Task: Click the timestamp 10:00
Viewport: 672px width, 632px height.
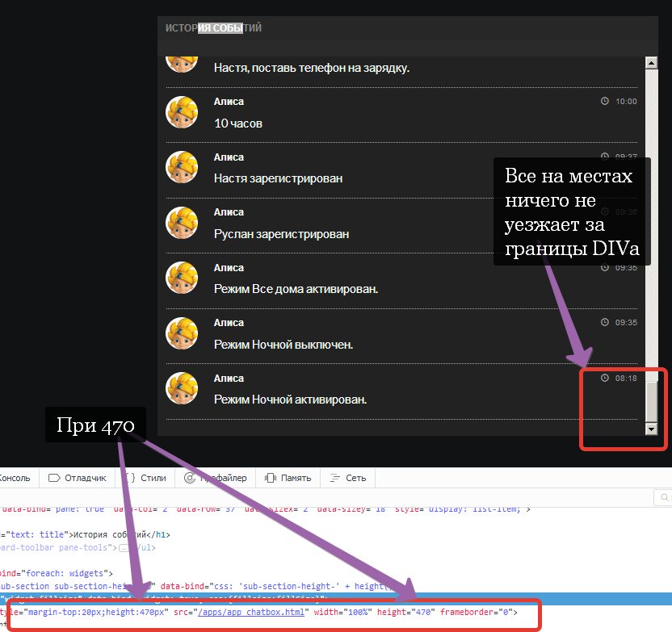Action: click(x=626, y=102)
